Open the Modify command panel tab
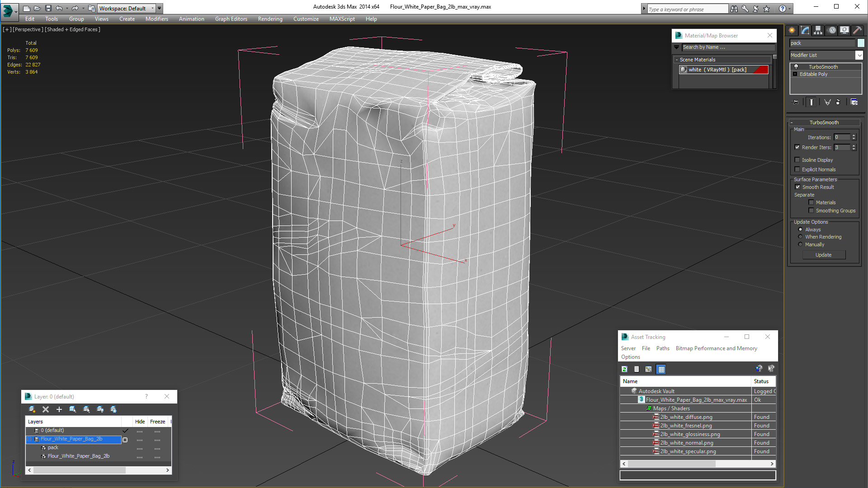 (805, 30)
